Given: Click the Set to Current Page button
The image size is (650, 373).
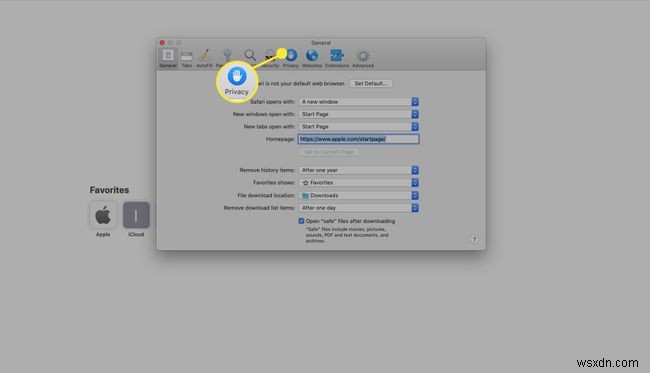Looking at the screenshot, I should click(329, 152).
